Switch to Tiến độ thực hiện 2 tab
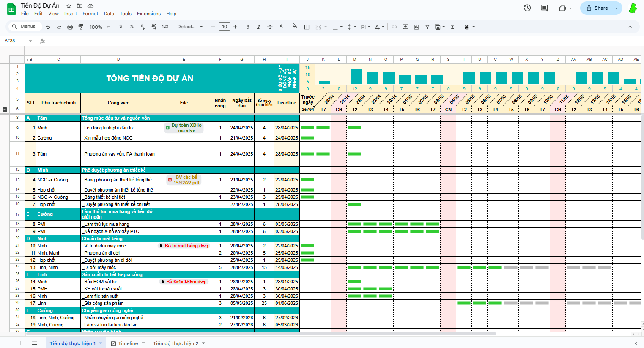This screenshot has height=348, width=644. point(175,343)
